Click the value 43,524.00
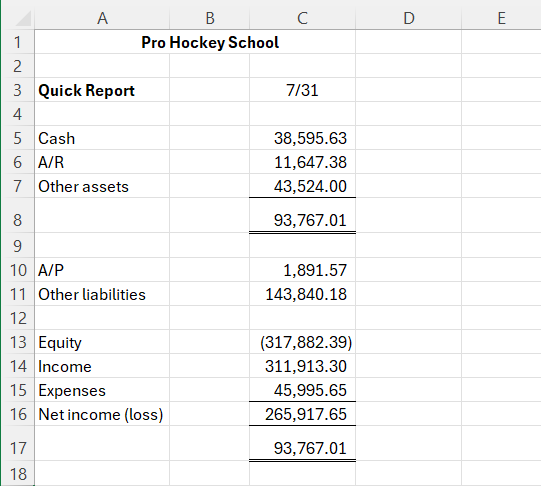This screenshot has width=541, height=486. 302,186
